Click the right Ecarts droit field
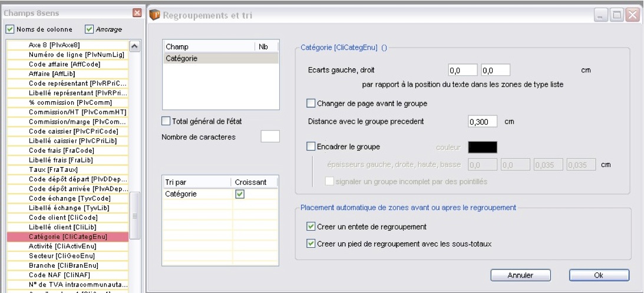Screen dimensions: 644x293 pos(496,70)
